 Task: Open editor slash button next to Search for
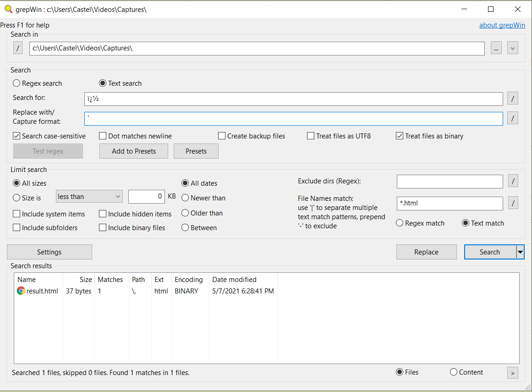[x=513, y=99]
